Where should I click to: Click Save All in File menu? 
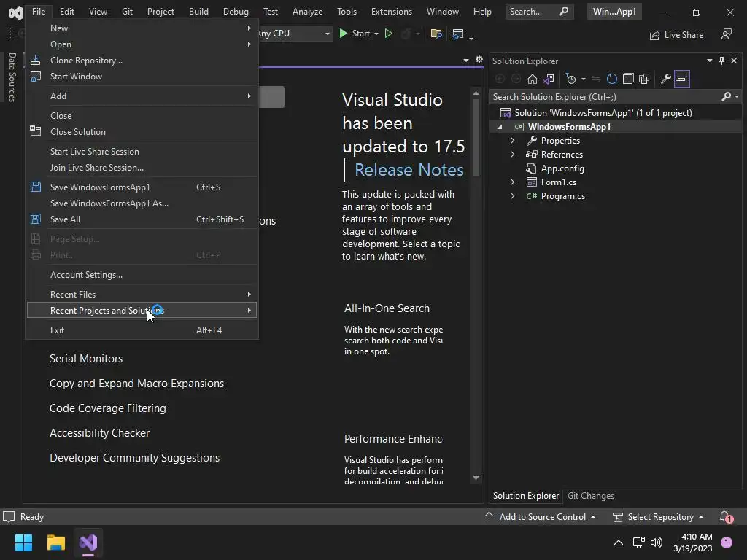point(142,219)
